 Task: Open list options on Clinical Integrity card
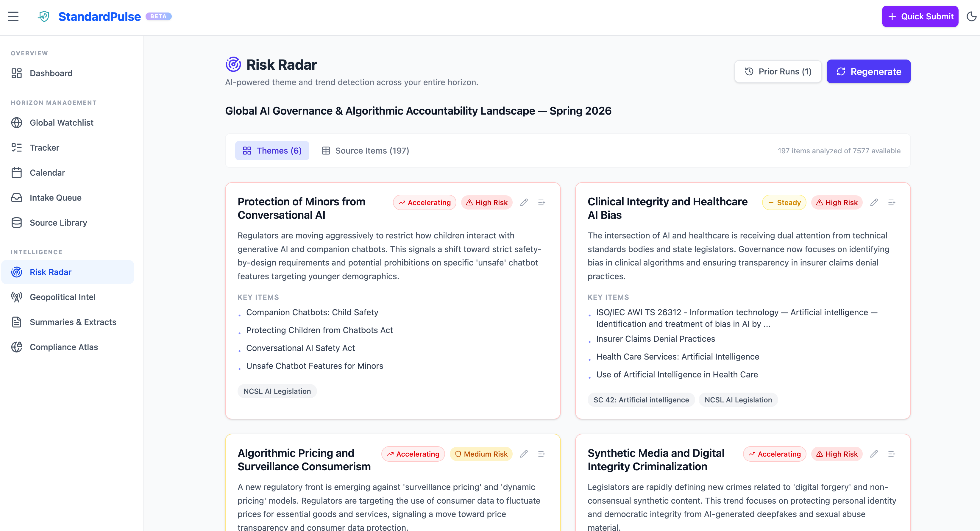[x=891, y=202]
